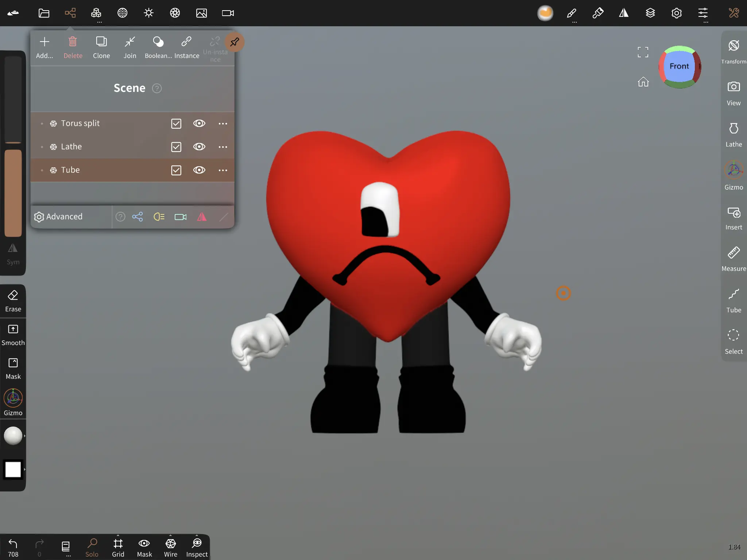Pin the Scene panel
Screen dimensions: 747x560
coord(235,42)
